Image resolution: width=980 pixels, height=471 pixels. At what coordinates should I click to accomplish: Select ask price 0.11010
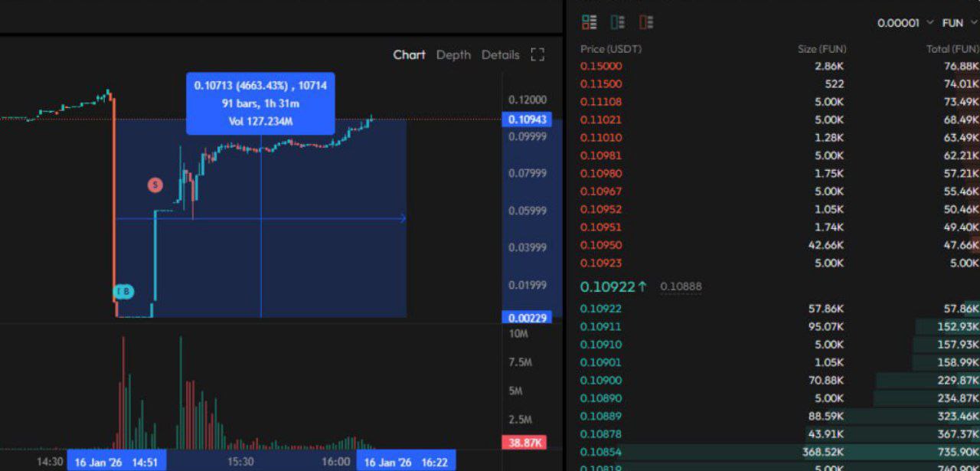coord(601,137)
